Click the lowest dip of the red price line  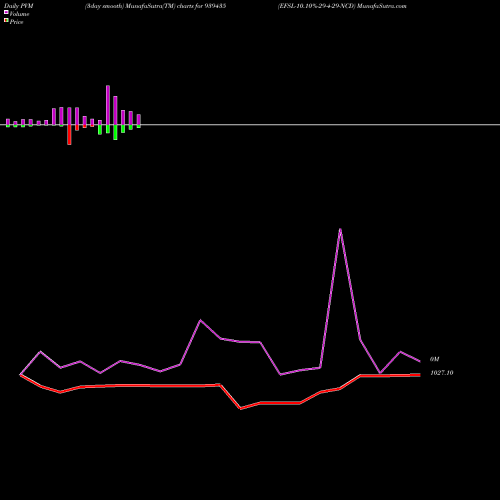[x=241, y=408]
